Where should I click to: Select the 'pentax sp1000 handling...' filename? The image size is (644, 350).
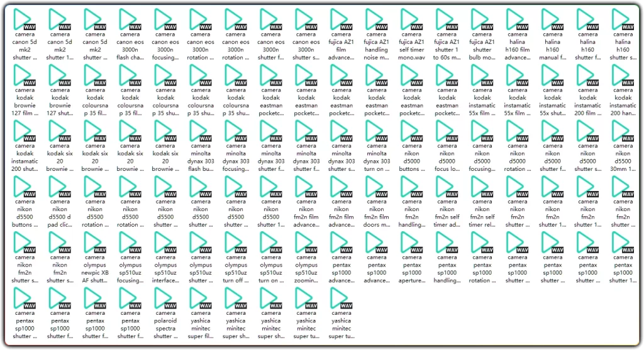447,269
